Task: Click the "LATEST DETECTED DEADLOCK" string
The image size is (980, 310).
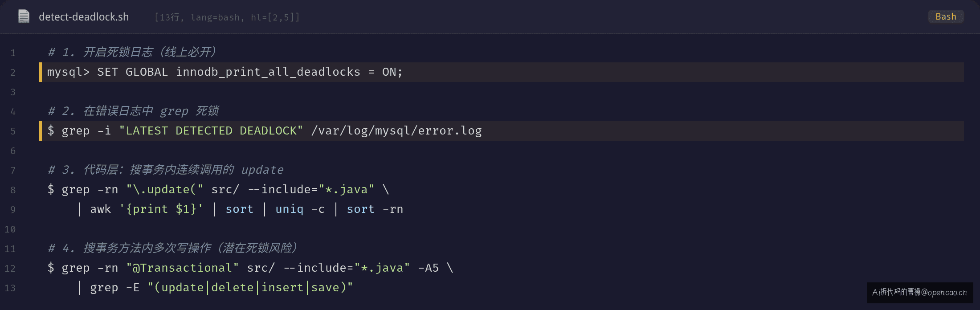Action: click(211, 131)
